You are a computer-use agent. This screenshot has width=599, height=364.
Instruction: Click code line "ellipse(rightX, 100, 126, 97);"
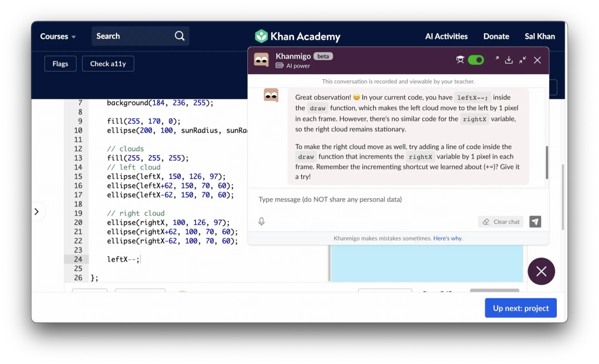coord(169,223)
